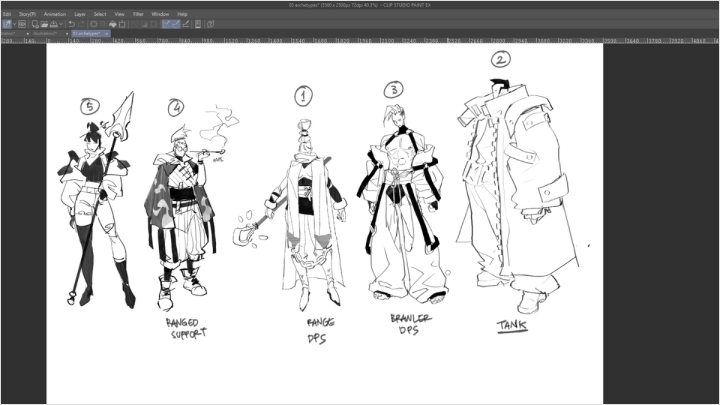Viewport: 720px width, 405px height.
Task: Create a new canvas with New icon
Action: [x=35, y=24]
